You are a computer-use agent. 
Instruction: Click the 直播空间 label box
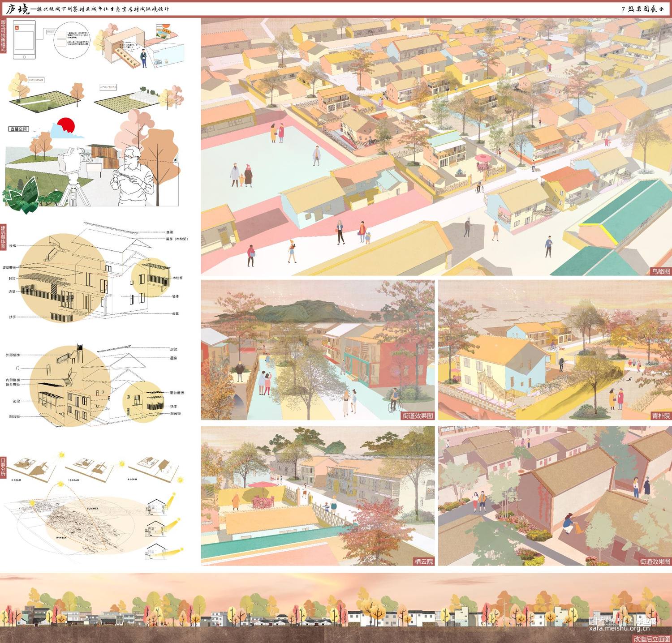point(18,129)
